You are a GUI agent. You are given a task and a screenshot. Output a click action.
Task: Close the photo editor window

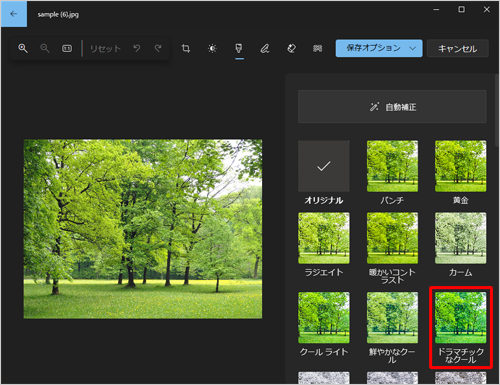click(x=487, y=10)
